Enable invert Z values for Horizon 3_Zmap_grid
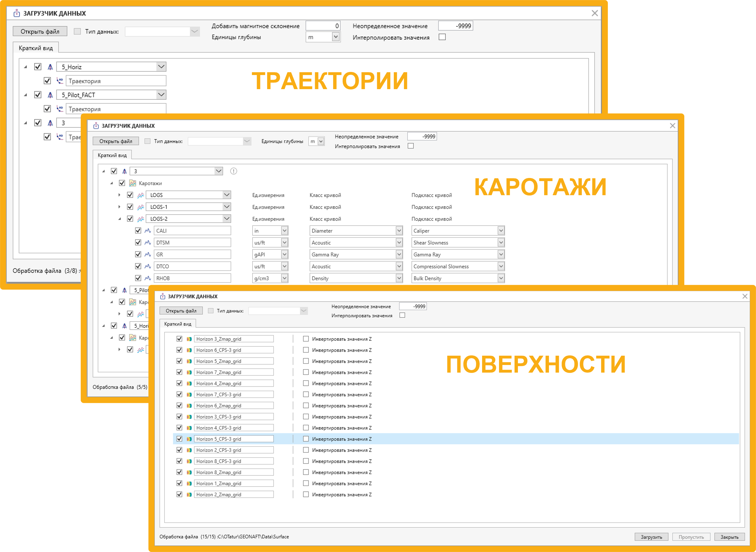Viewport: 756px width, 552px height. (x=306, y=339)
